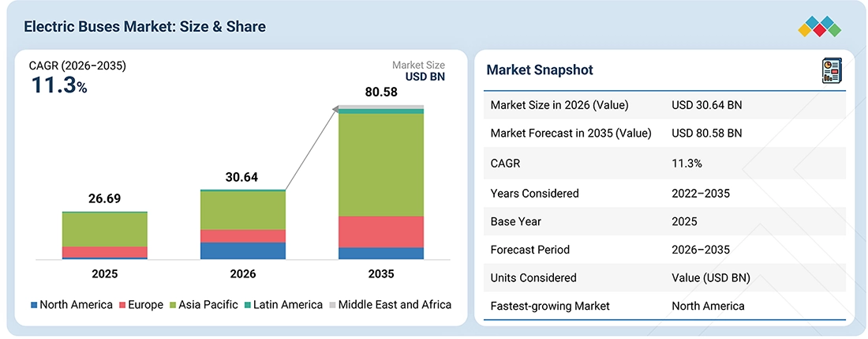Click the 26.69 value above the 2025 bar
This screenshot has width=868, height=339.
[105, 199]
